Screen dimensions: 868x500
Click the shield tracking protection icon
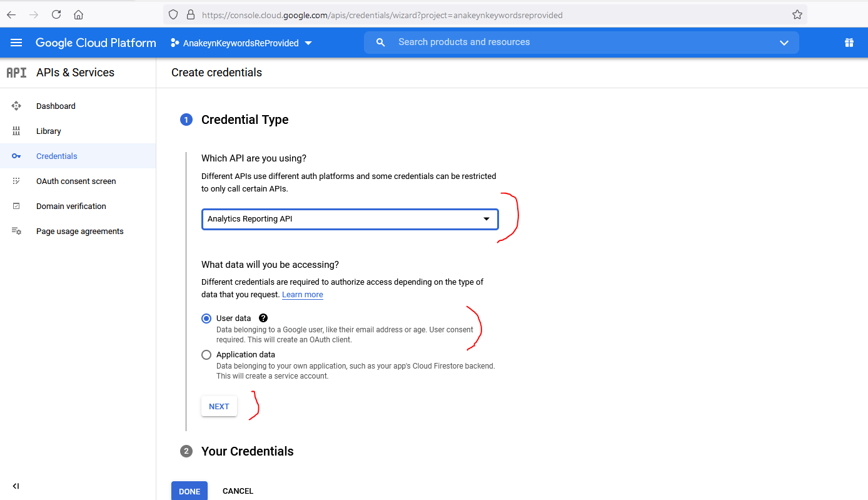pos(174,14)
